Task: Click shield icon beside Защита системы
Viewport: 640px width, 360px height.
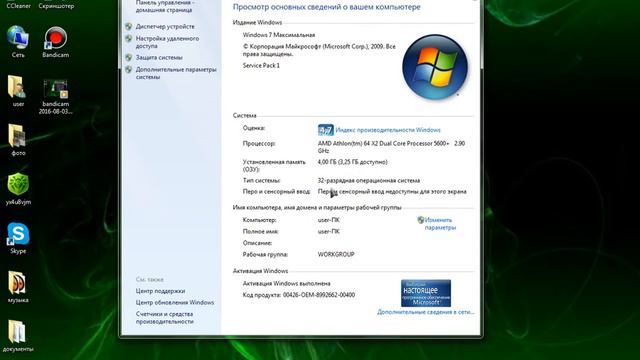Action: tap(129, 58)
